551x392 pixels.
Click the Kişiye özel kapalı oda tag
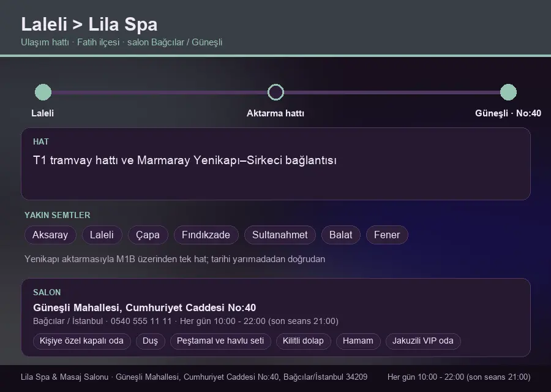coord(81,341)
